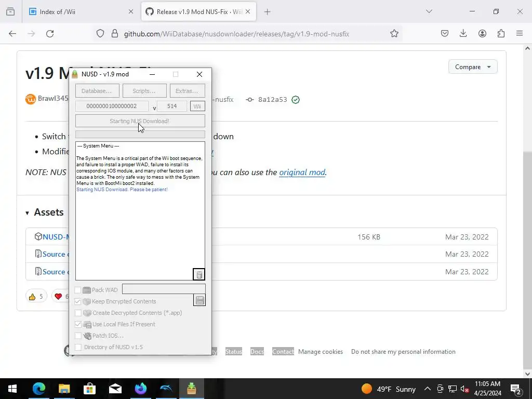This screenshot has width=532, height=399.
Task: Open Firefox extensions puzzle icon
Action: pos(501,34)
